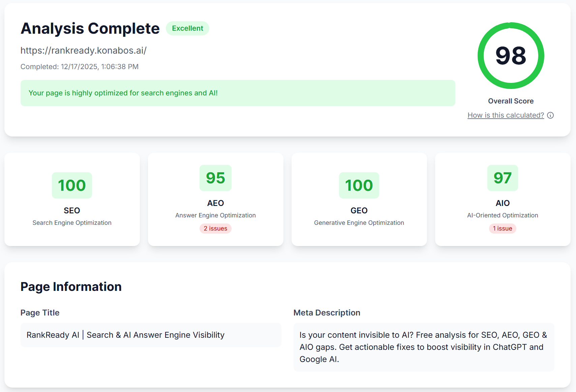Open the AEO score card
This screenshot has height=392, width=576.
[x=216, y=199]
